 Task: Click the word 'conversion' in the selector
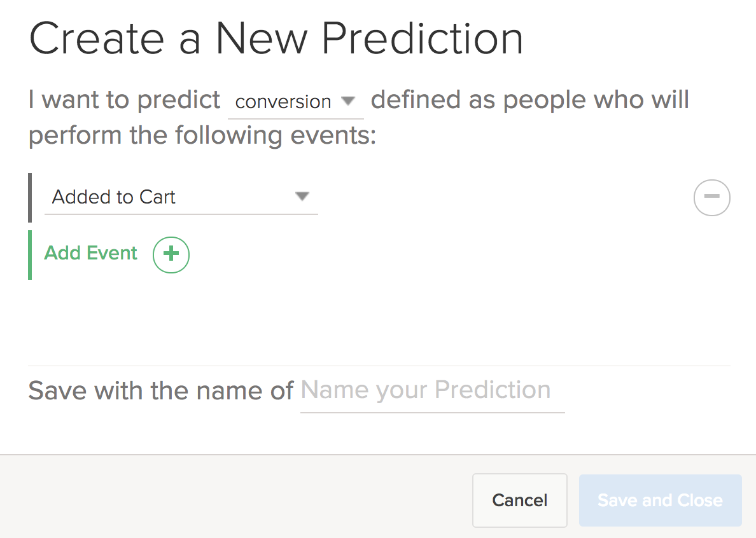click(x=283, y=102)
